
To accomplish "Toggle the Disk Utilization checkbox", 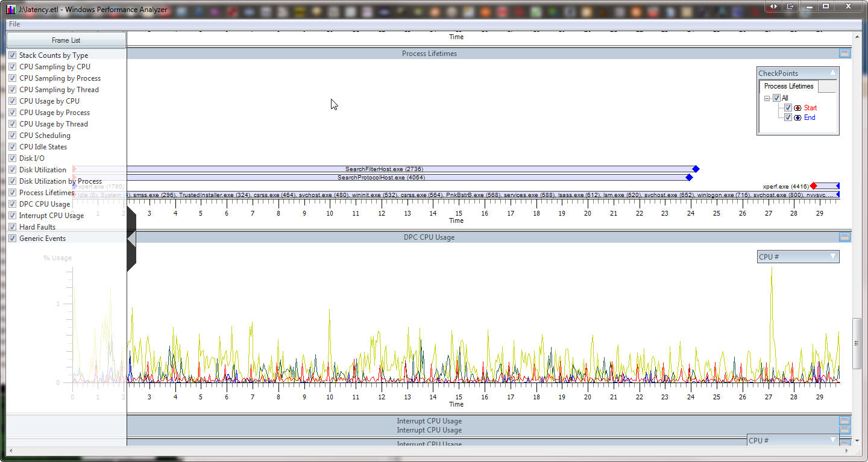I will (13, 170).
